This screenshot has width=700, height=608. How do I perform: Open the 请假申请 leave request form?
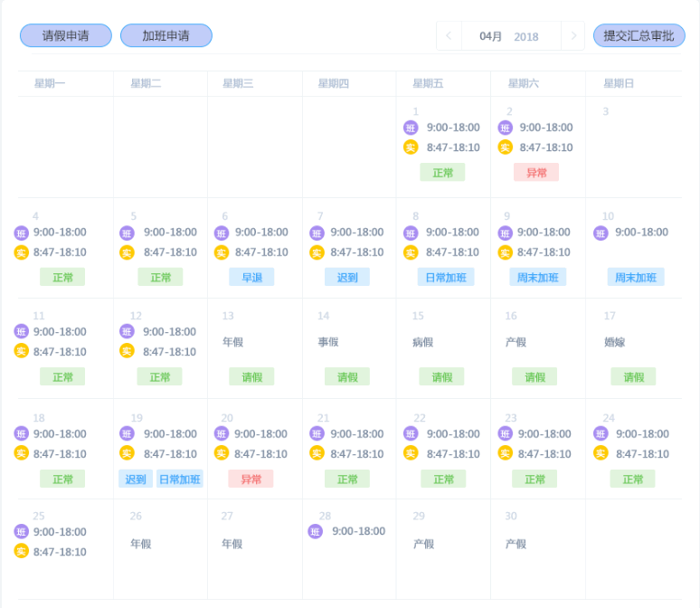66,35
